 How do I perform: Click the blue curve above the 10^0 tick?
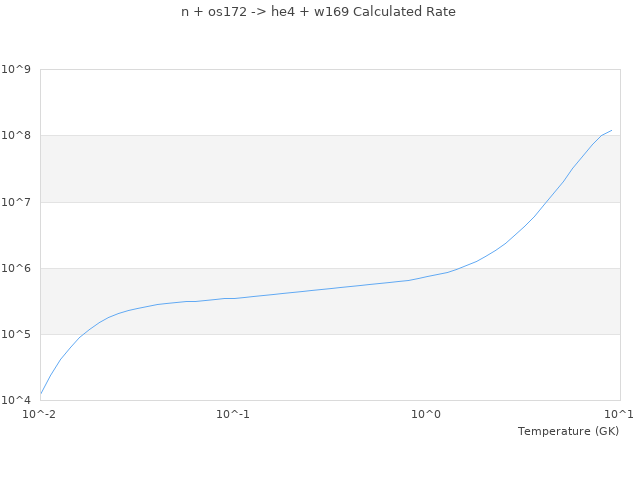[x=427, y=275]
